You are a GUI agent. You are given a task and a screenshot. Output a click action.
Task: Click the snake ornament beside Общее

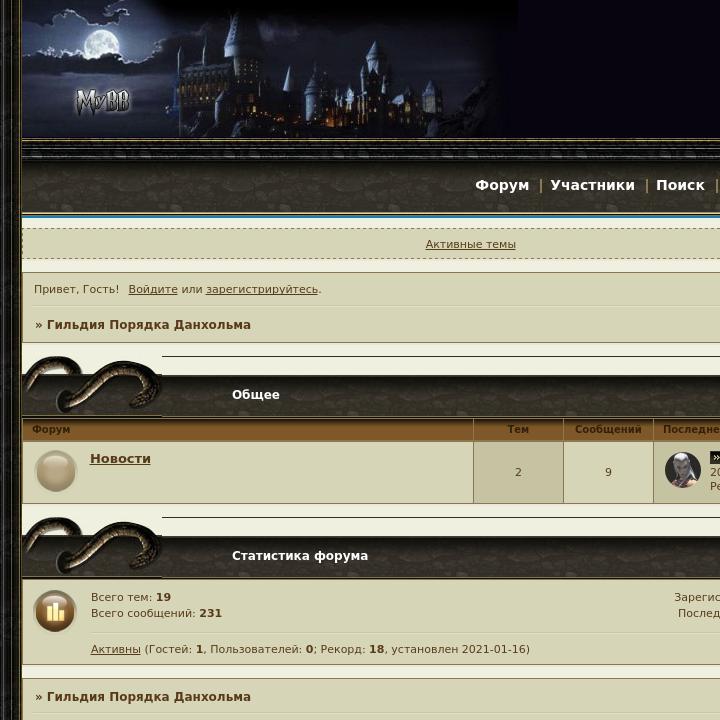pyautogui.click(x=92, y=385)
